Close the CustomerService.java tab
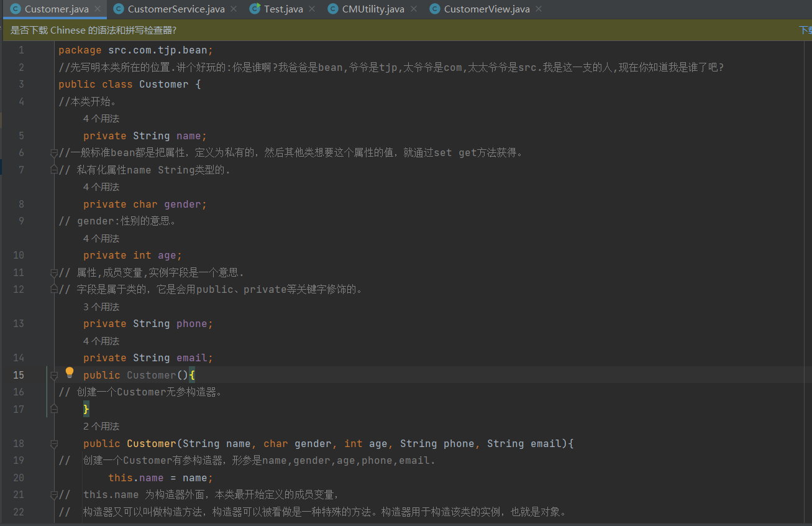This screenshot has height=526, width=812. (x=233, y=9)
